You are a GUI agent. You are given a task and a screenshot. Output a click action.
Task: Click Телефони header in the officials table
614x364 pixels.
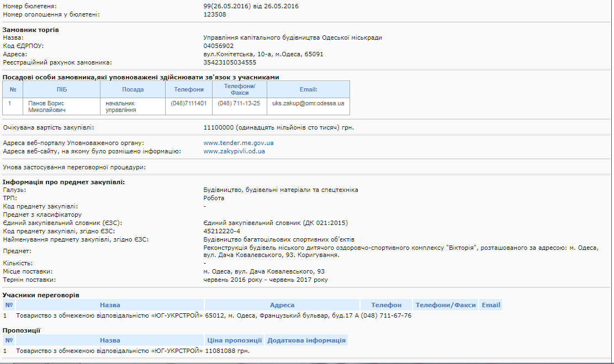point(189,89)
